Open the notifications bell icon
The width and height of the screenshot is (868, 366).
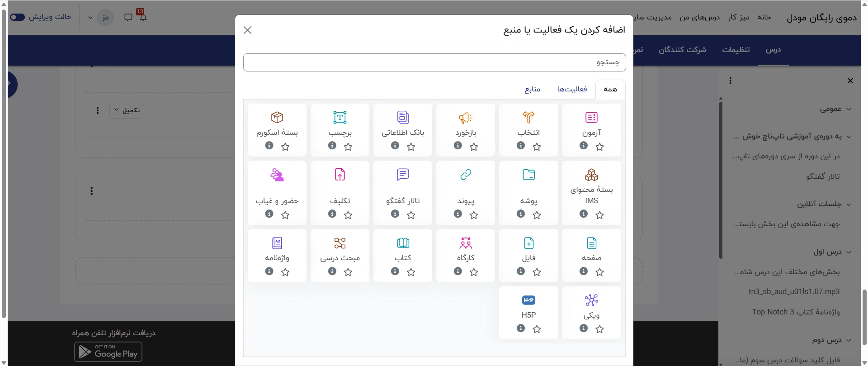coord(143,18)
